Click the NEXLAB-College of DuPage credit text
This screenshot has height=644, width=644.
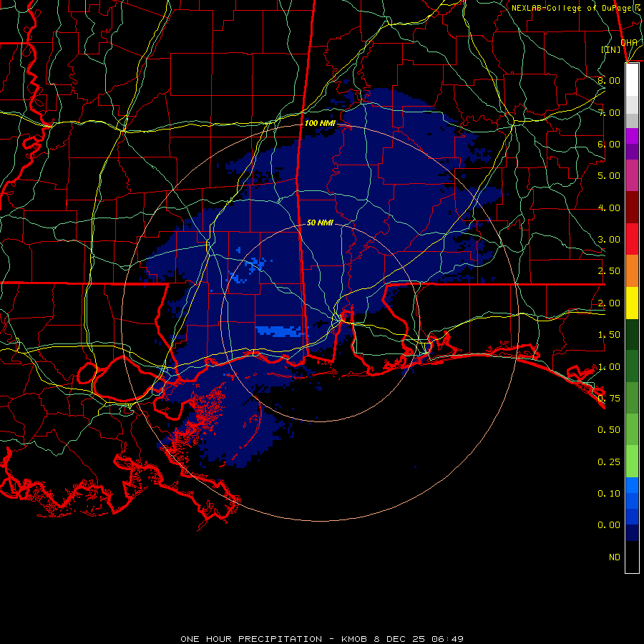[x=577, y=8]
